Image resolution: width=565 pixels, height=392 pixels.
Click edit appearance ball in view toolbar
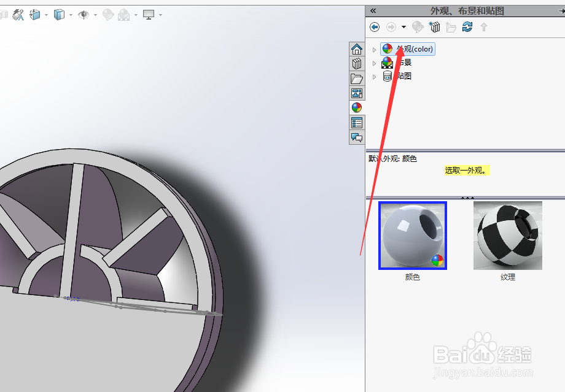click(108, 15)
